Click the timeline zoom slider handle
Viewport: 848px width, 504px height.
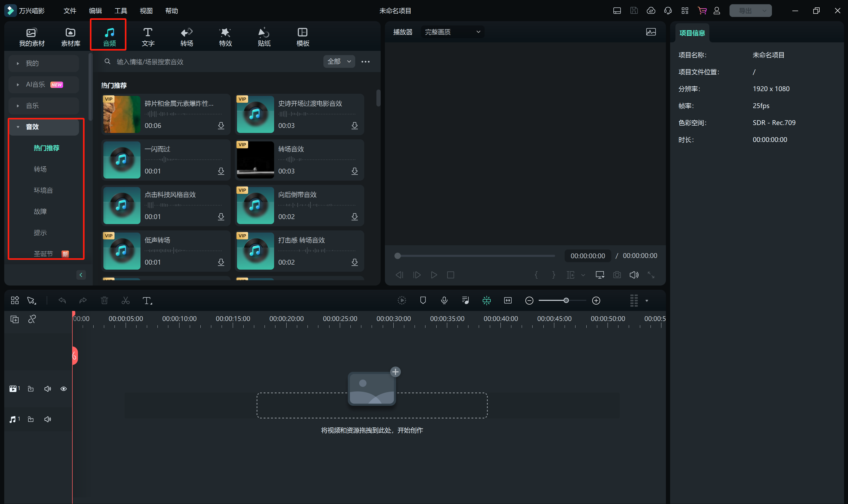click(566, 301)
